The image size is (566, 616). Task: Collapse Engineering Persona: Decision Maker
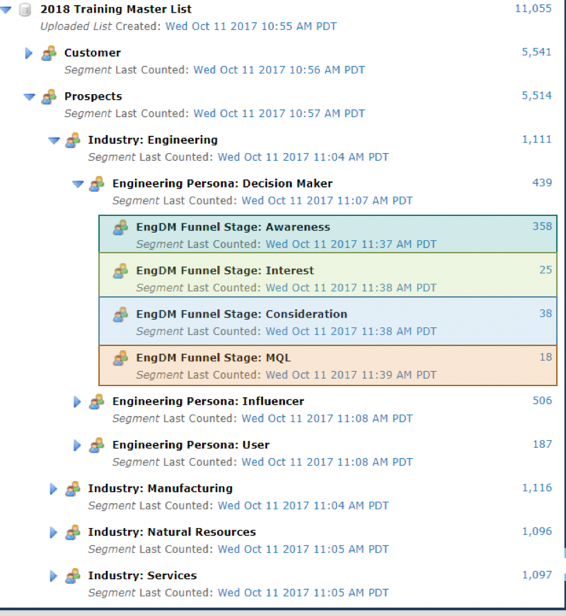(78, 184)
